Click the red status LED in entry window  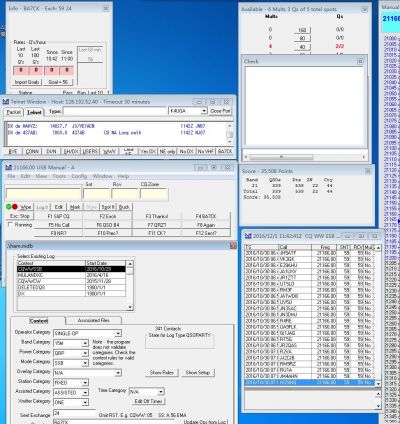(15, 207)
